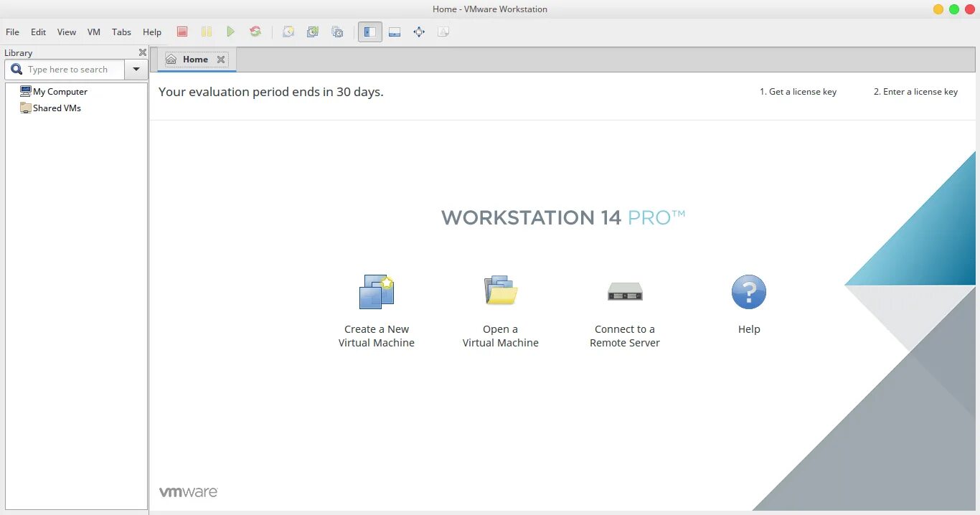Open the View menu
The image size is (980, 515).
tap(67, 32)
